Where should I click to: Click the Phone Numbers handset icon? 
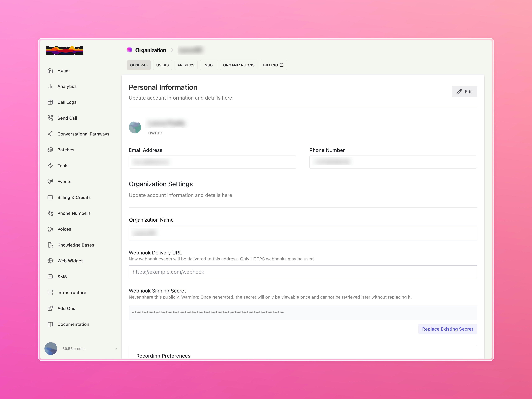click(x=50, y=213)
